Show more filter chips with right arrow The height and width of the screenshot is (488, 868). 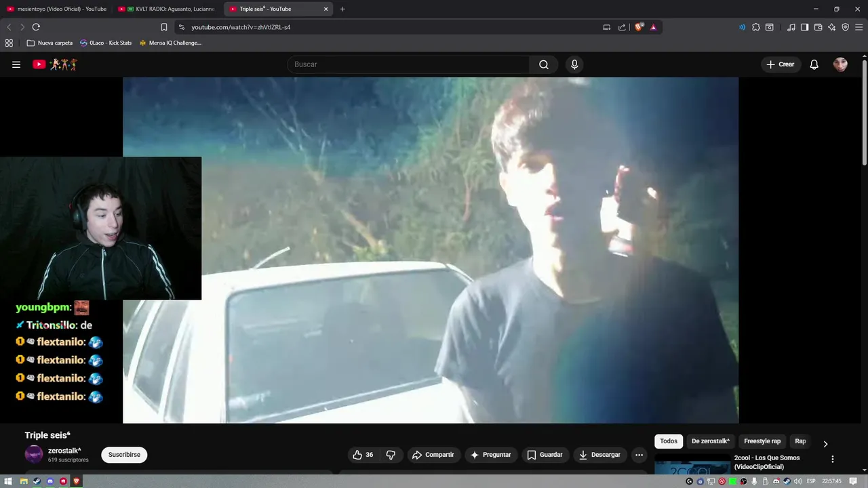click(825, 444)
